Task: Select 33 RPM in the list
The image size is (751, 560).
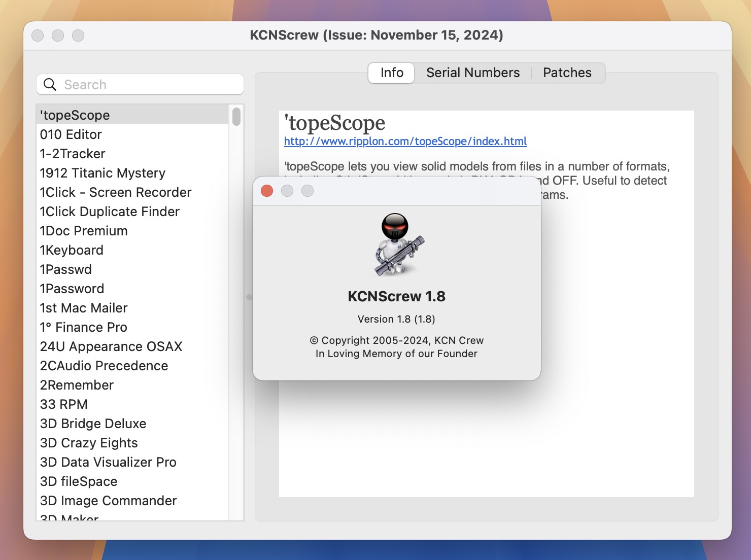Action: pyautogui.click(x=133, y=404)
